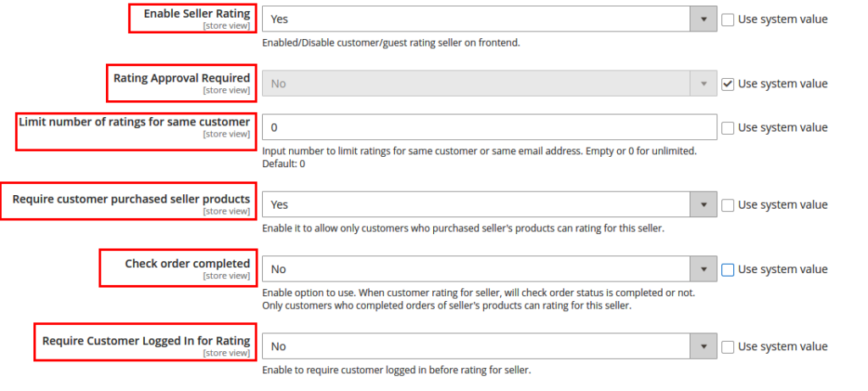This screenshot has height=391, width=868.
Task: Click the ratings limit number input field
Action: pos(489,127)
